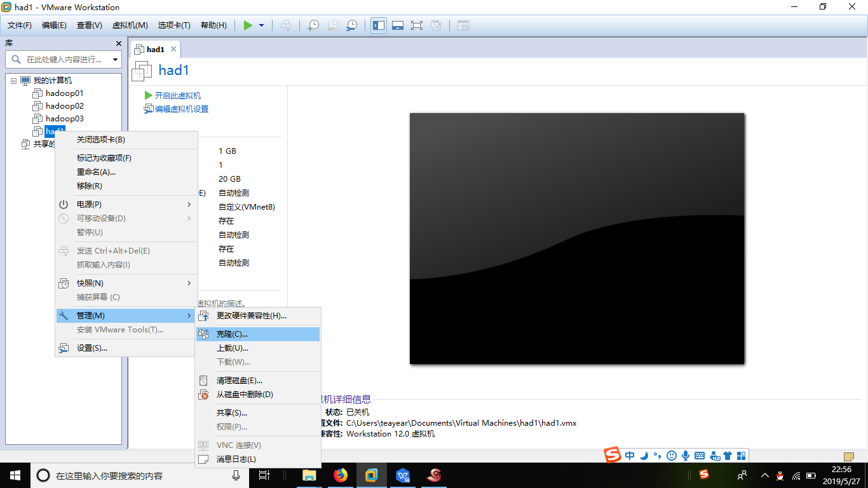Click the VMware Workstation taskbar icon
Viewport: 868px width, 488px height.
pos(372,475)
